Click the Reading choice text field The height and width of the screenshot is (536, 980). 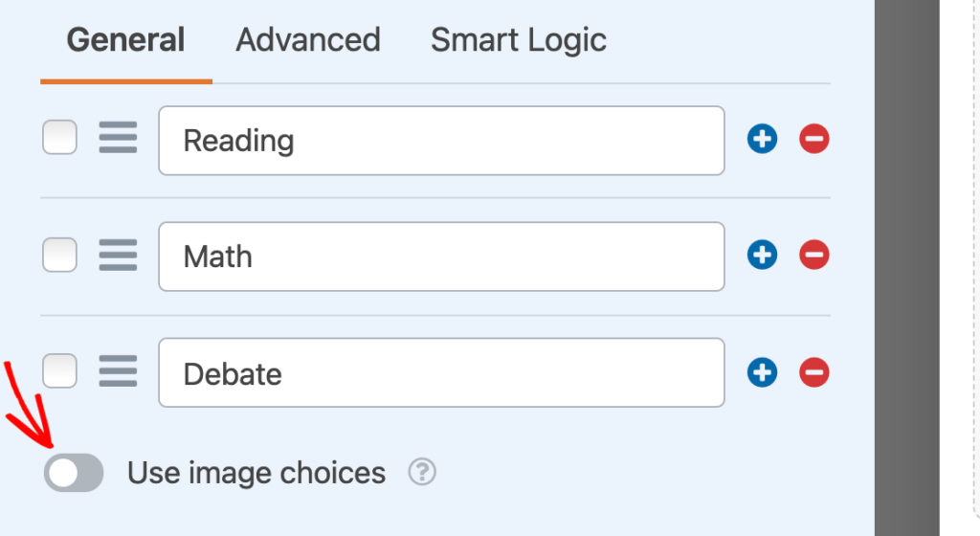(x=441, y=141)
